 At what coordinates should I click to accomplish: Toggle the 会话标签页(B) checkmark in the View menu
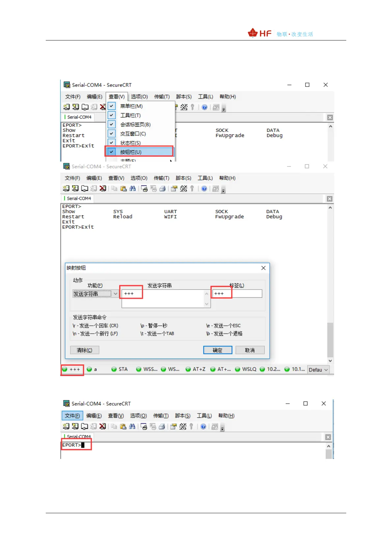(x=112, y=124)
